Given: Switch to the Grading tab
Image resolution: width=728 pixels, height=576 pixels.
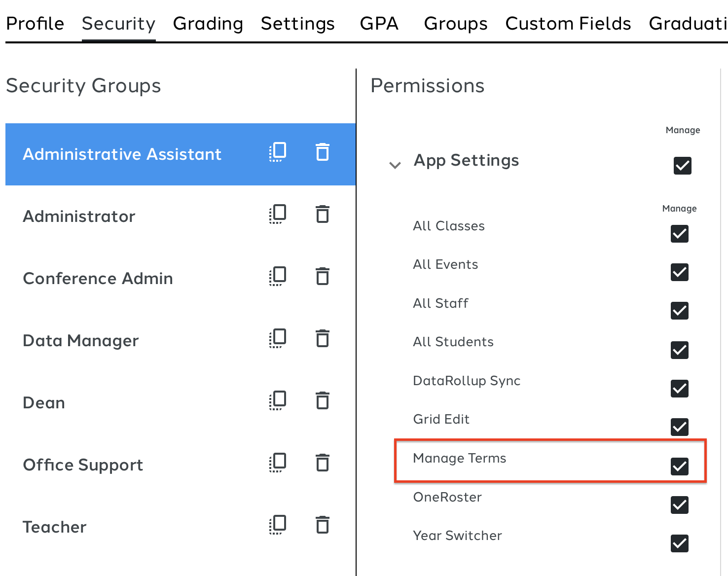Looking at the screenshot, I should click(x=208, y=24).
